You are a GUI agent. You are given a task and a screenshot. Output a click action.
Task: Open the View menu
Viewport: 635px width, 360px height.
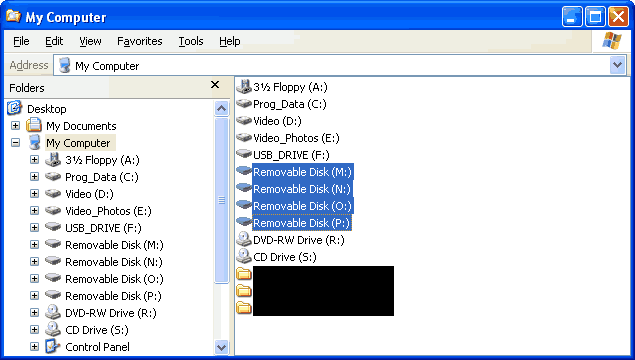click(90, 41)
